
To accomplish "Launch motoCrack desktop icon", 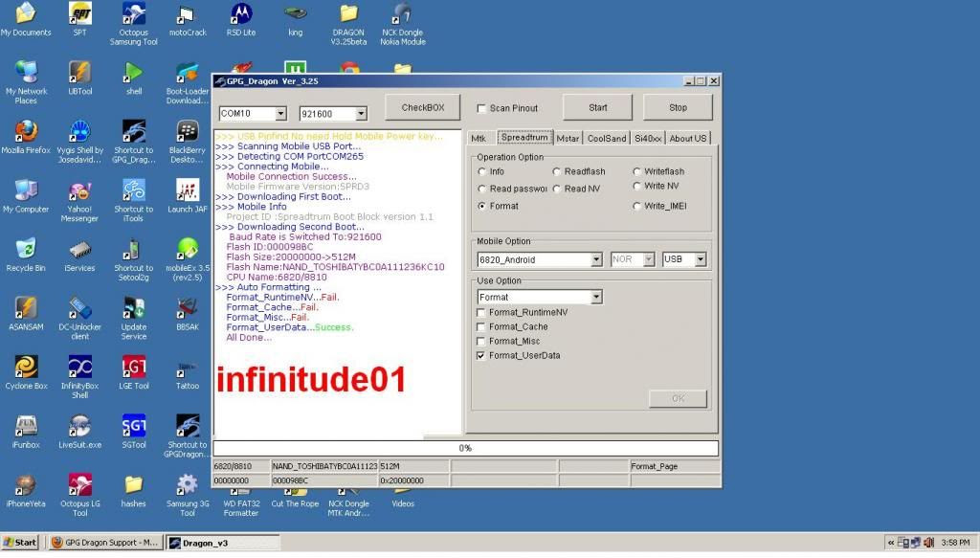I will 187,19.
